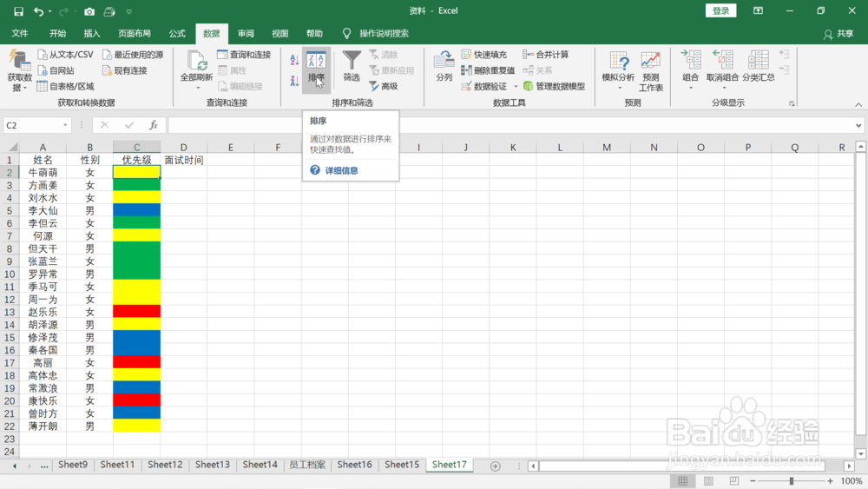Viewport: 868px width, 489px height.
Task: Open the 分级显示 dialog launcher
Action: 792,103
